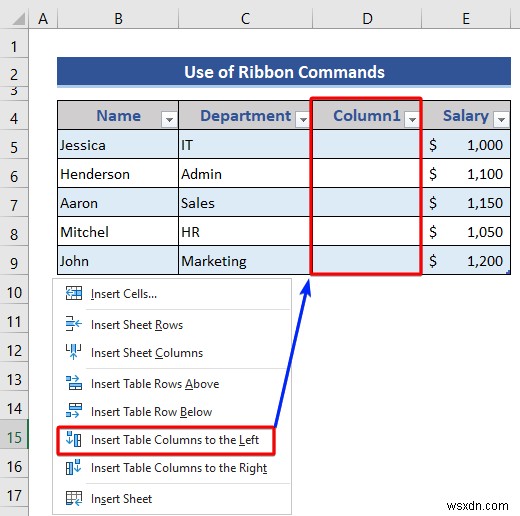Screen dimensions: 520x516
Task: Click the HR department cell
Action: (x=245, y=232)
